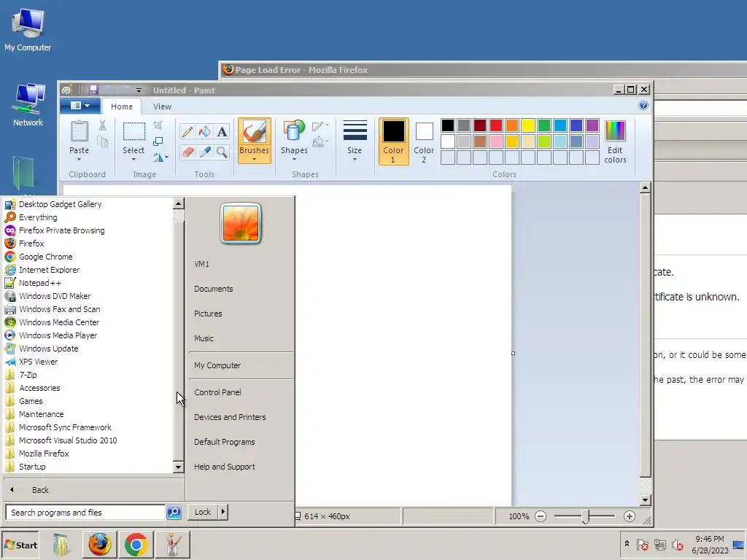This screenshot has height=560, width=747.
Task: Open the Paint application menu button
Action: pos(80,106)
